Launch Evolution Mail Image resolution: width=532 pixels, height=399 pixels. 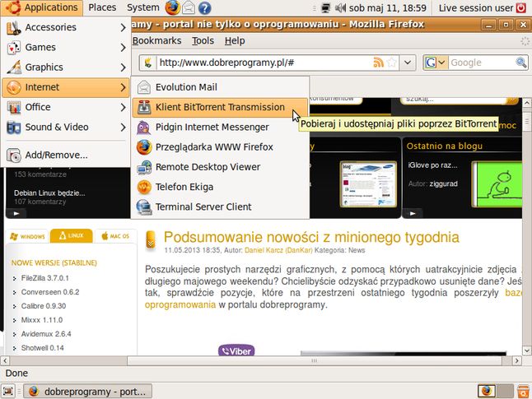(x=220, y=87)
